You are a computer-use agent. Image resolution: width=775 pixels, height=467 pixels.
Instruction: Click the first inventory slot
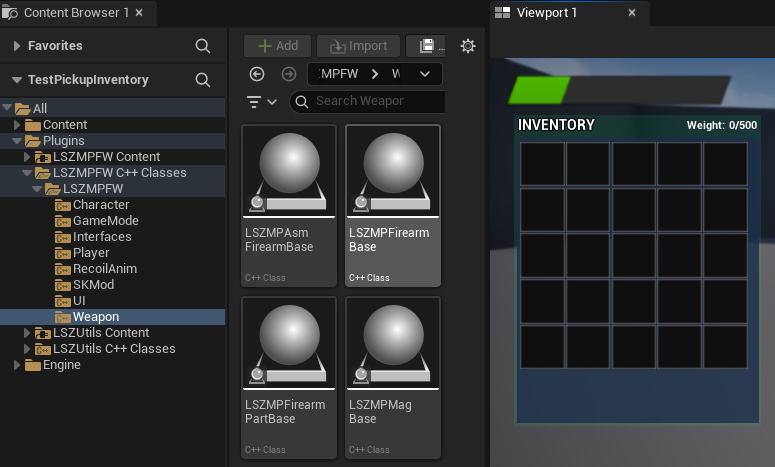542,164
